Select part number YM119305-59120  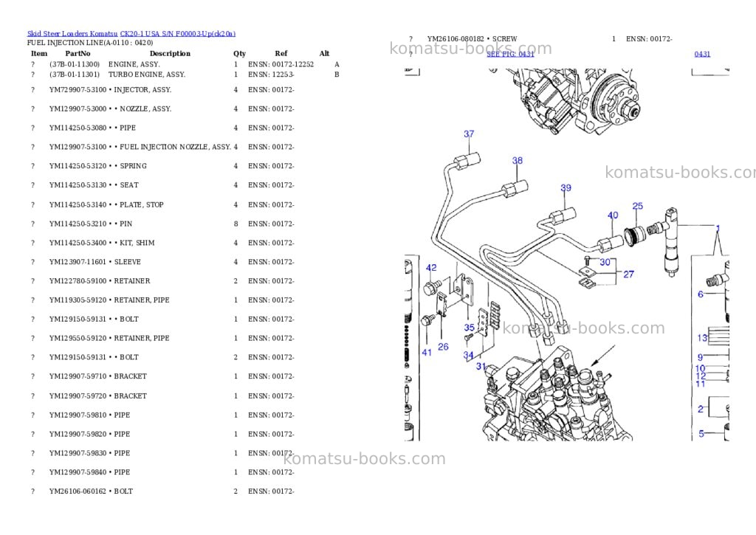(78, 300)
